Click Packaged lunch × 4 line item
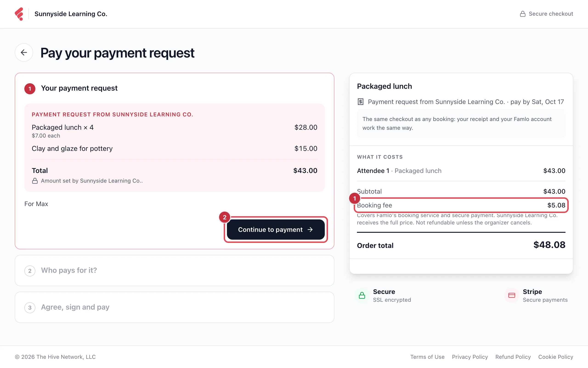588x368 pixels. tap(63, 127)
